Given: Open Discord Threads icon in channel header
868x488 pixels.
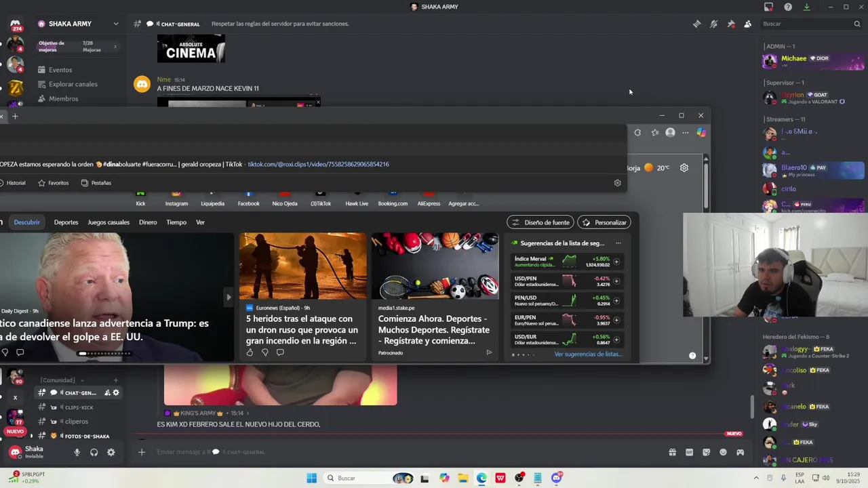Looking at the screenshot, I should [x=696, y=24].
